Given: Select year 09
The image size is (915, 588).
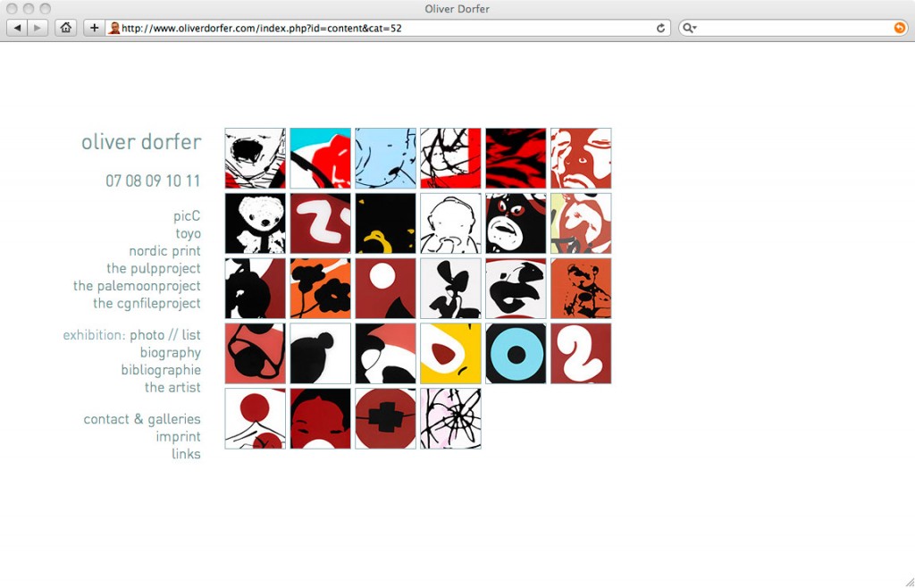Looking at the screenshot, I should tap(154, 181).
